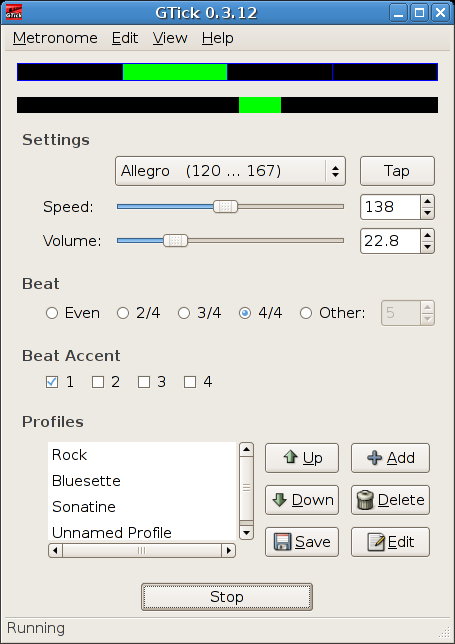Click the Up arrow profile button
Viewport: 455px width, 644px height.
coord(302,458)
